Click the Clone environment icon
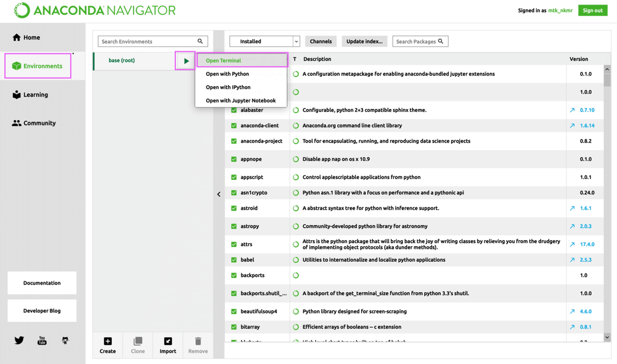This screenshot has width=617, height=364. pyautogui.click(x=138, y=341)
